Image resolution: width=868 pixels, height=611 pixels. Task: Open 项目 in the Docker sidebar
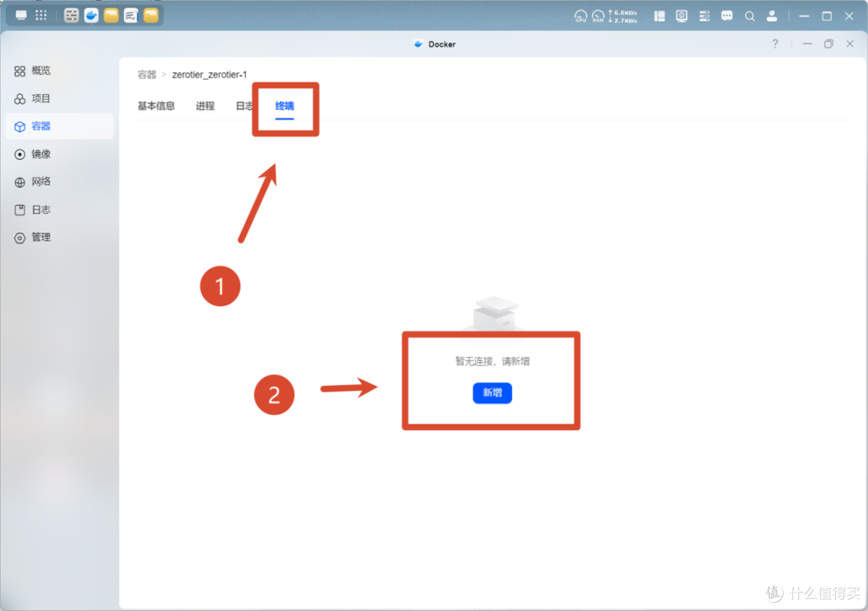pos(59,99)
